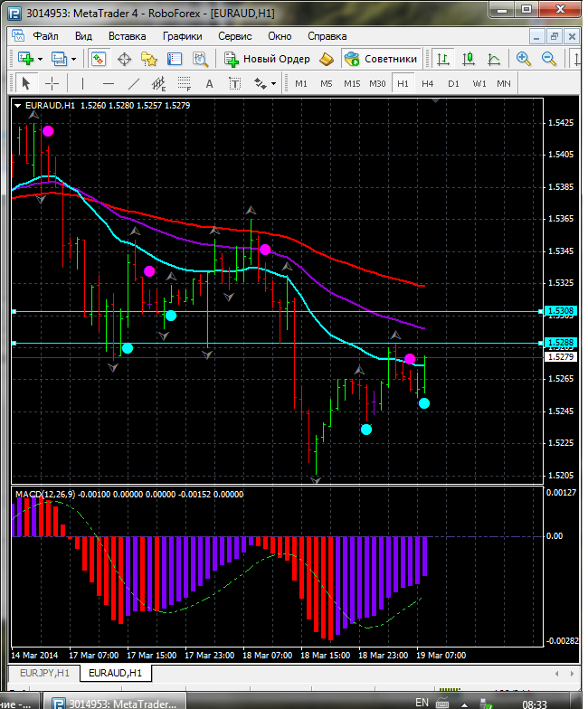Draw a trendline with the diagonal line tool
The width and height of the screenshot is (588, 709).
[x=134, y=83]
